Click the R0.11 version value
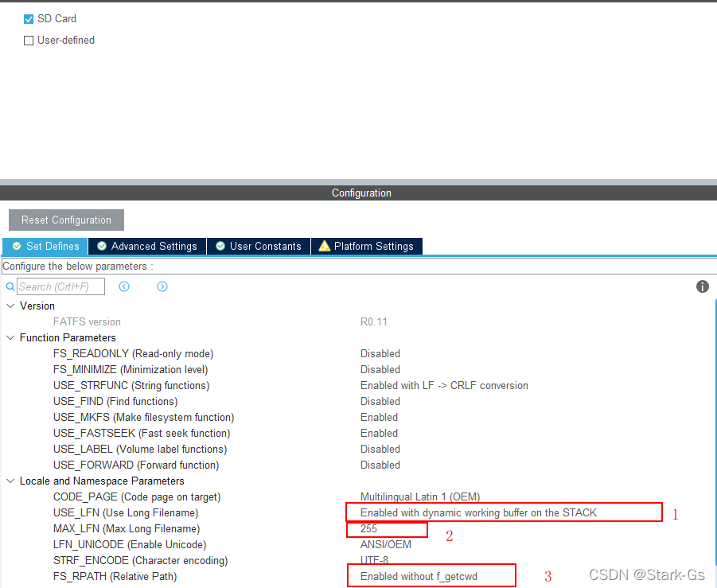The width and height of the screenshot is (717, 588). coord(373,322)
